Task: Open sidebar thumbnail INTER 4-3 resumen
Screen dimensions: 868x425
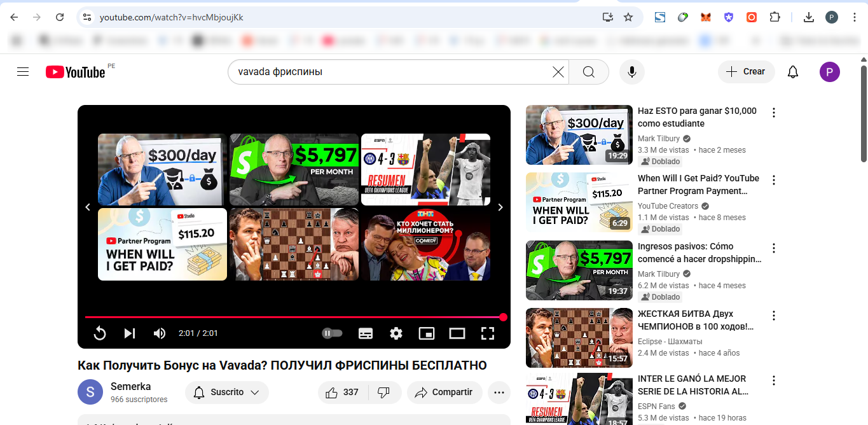Action: click(579, 399)
